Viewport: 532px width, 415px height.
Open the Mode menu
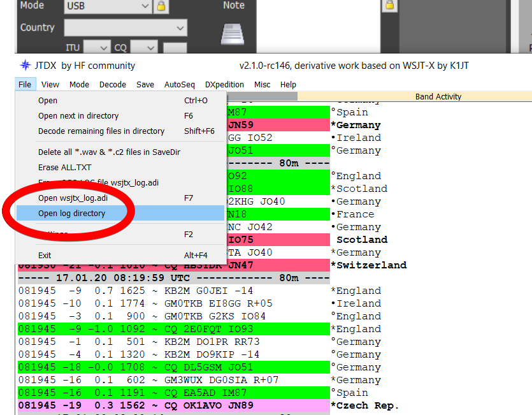(79, 85)
